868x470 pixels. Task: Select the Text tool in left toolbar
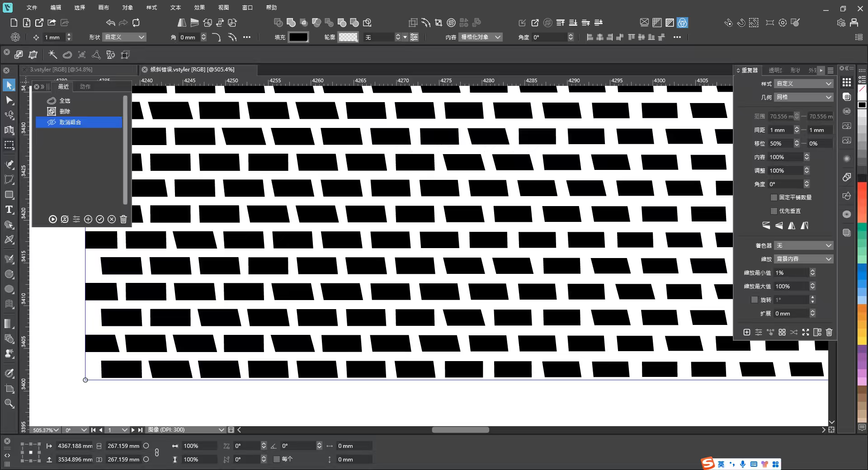pyautogui.click(x=9, y=210)
